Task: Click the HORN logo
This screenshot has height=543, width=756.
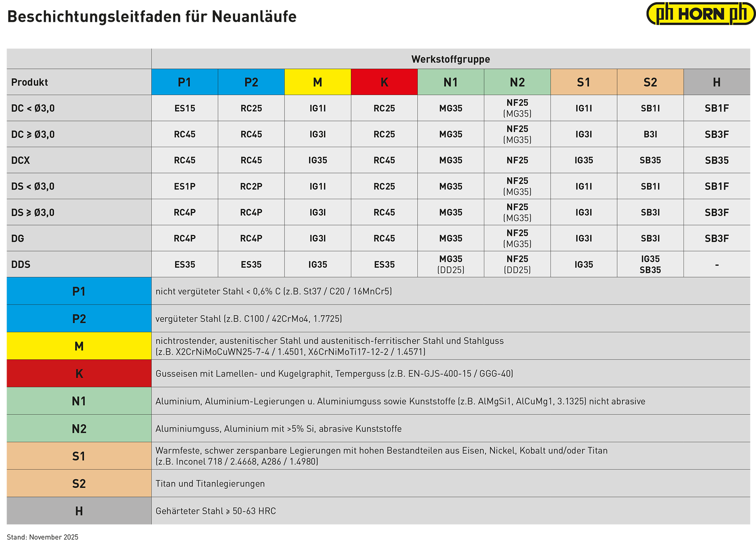Action: (701, 14)
